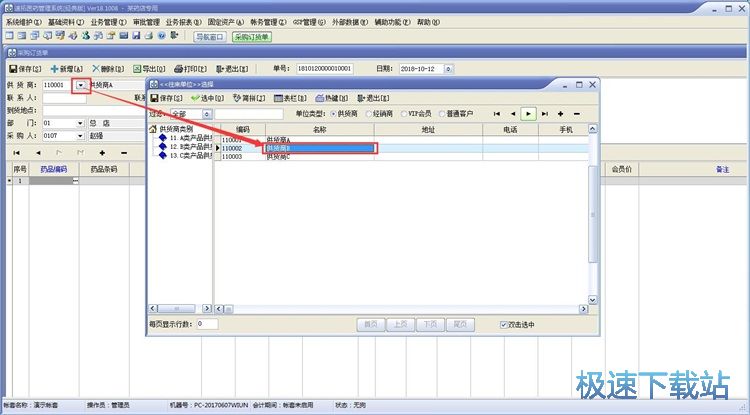Select the 普通客户 unit type radio
This screenshot has height=415, width=750.
point(442,114)
